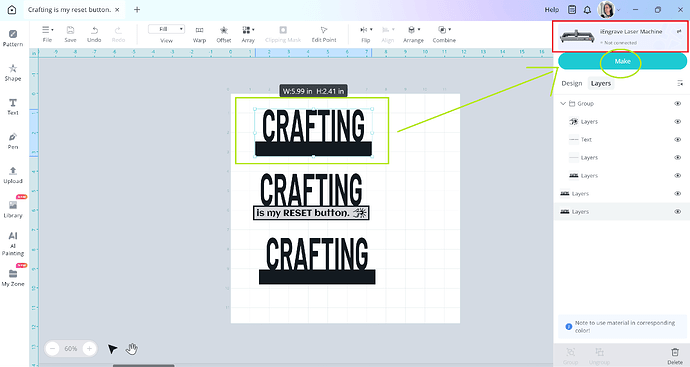Zoom out with the minus button
690x367 pixels.
(x=52, y=349)
